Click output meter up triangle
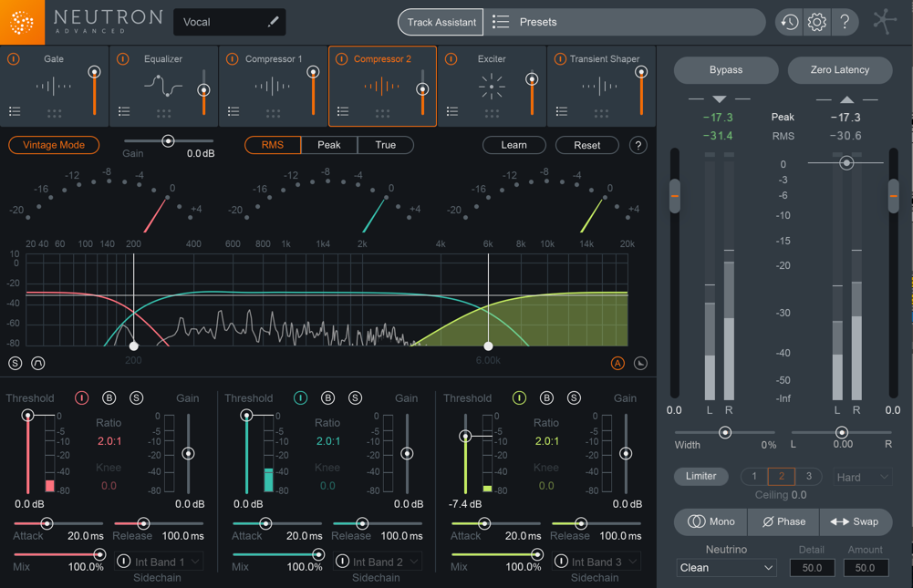 846,99
